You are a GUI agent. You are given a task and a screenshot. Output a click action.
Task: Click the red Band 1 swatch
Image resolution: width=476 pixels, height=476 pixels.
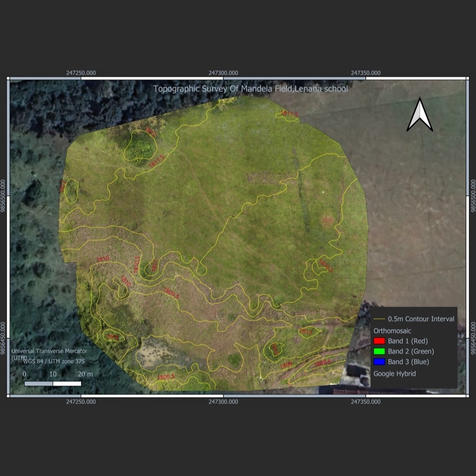pyautogui.click(x=379, y=341)
